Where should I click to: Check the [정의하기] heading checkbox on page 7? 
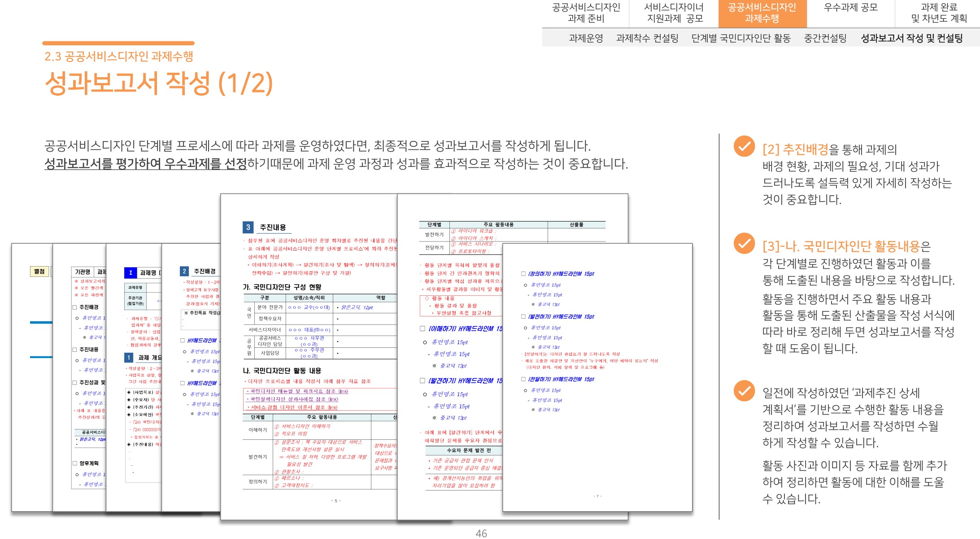tap(523, 274)
